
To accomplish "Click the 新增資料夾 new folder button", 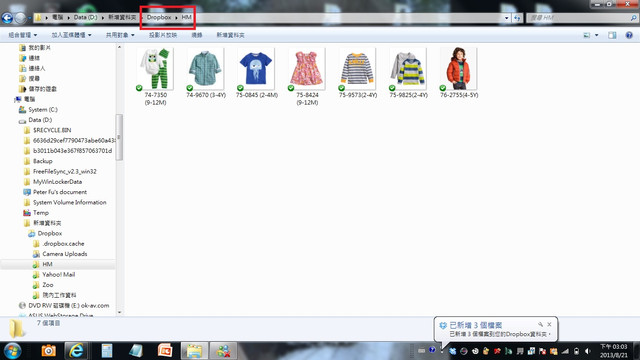I will click(230, 35).
